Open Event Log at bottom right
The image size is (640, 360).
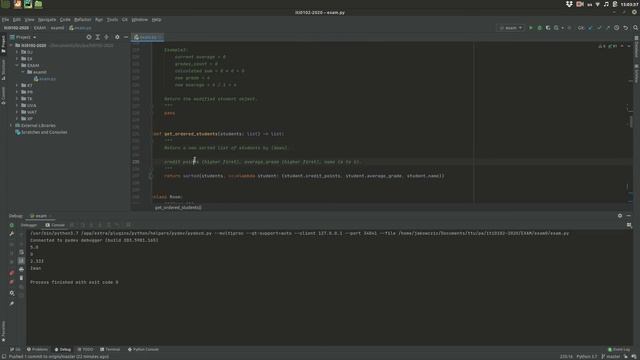619,349
